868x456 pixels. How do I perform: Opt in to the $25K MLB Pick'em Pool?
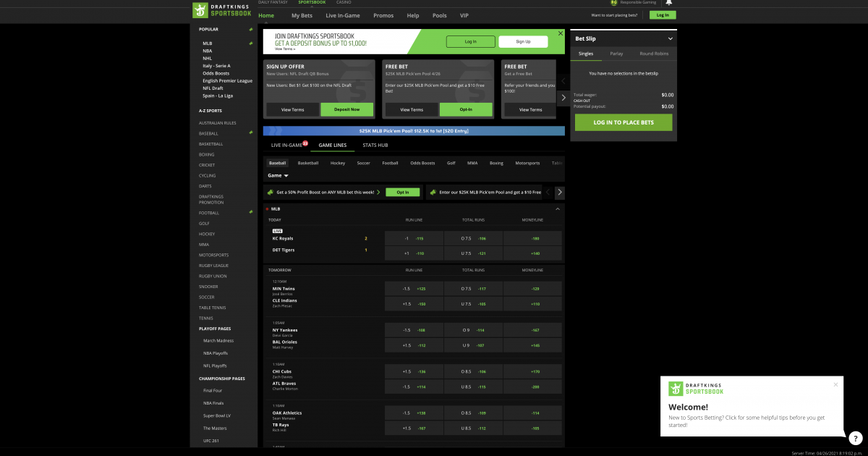point(465,109)
